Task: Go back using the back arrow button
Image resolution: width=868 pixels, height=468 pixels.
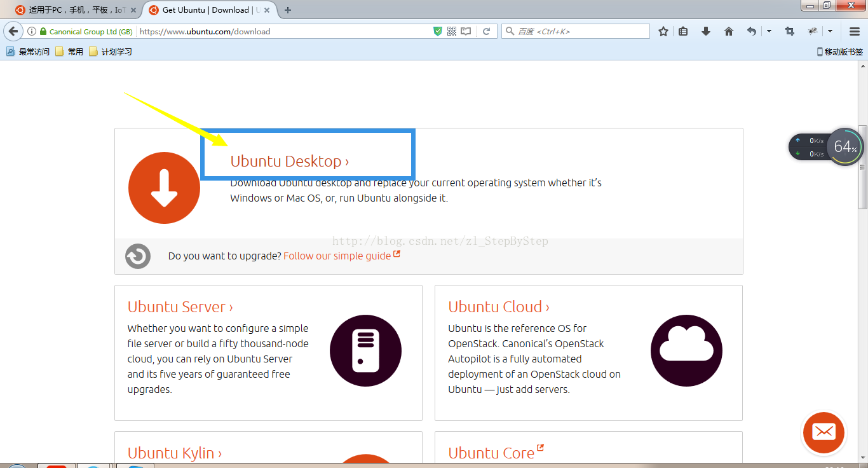Action: tap(13, 31)
